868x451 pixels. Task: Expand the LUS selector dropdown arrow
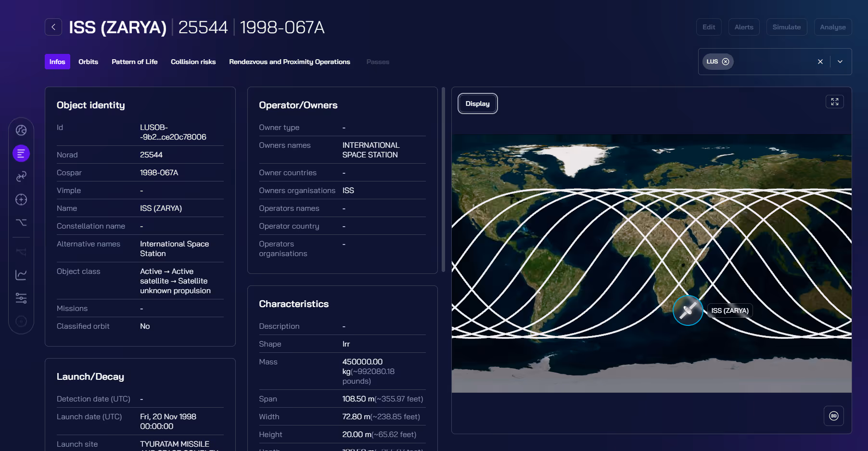tap(840, 62)
